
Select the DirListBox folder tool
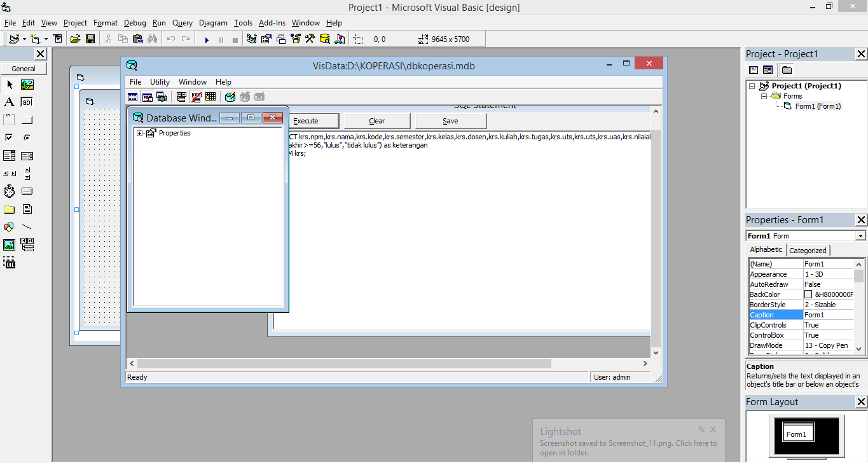click(x=10, y=209)
